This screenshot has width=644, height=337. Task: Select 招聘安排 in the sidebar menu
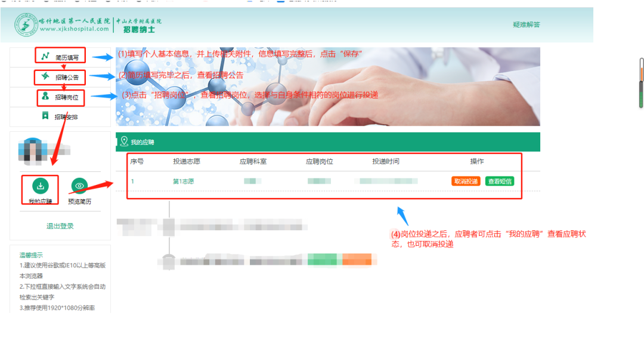(66, 117)
